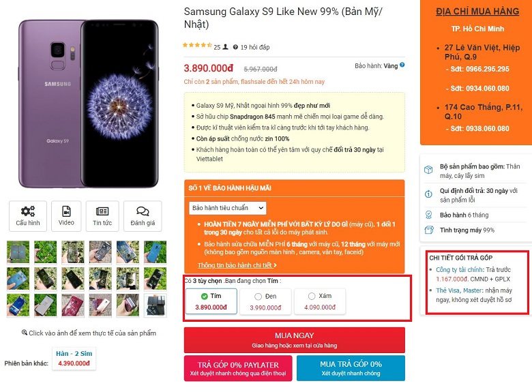The height and width of the screenshot is (392, 532).
Task: Select the Xám color option
Action: click(x=320, y=301)
